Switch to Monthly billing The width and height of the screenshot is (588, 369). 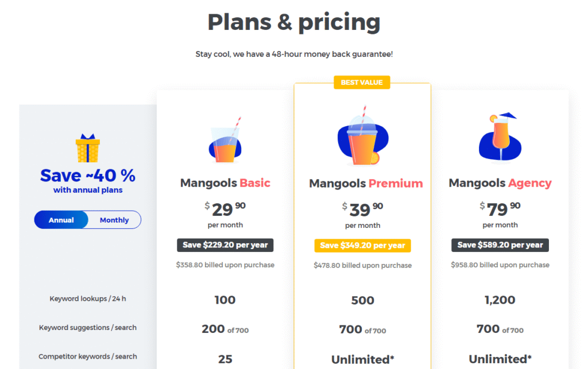(x=114, y=220)
